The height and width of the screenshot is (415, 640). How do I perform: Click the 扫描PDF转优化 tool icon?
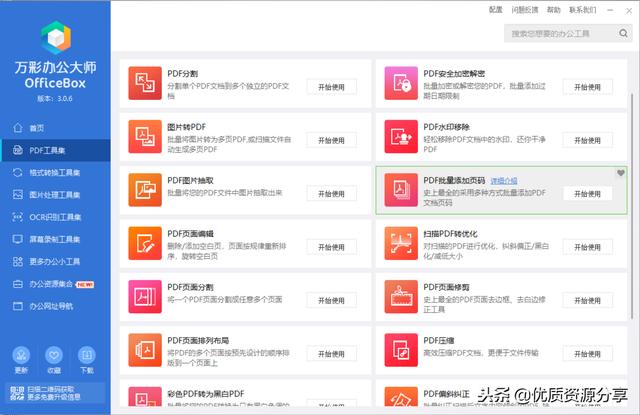401,243
